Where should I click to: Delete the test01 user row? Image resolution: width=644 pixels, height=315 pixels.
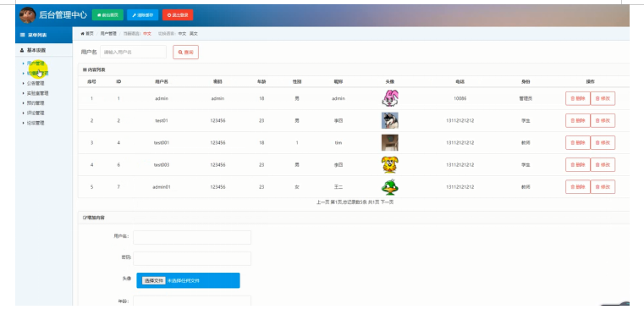coord(577,120)
